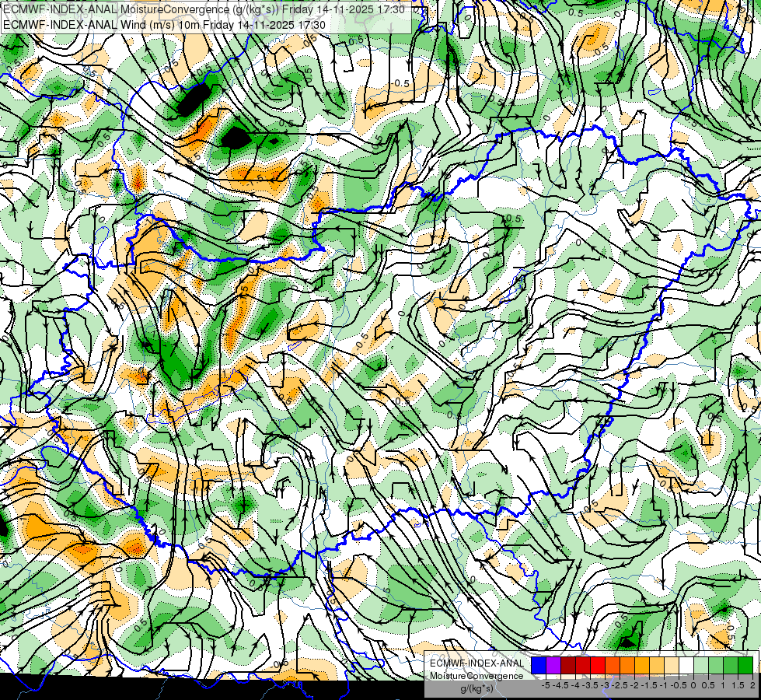Click 'ECMWF-INDEX-ANAL' label in the legend
This screenshot has width=761, height=700.
(x=476, y=663)
